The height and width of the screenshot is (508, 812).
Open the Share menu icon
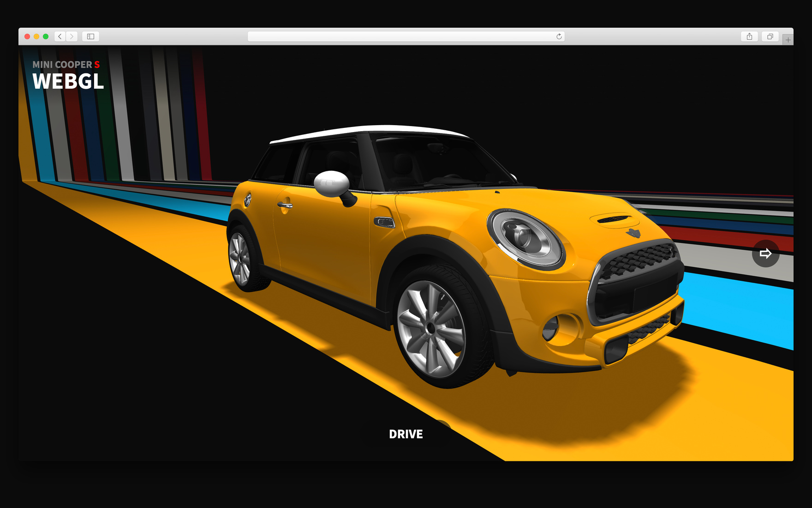pyautogui.click(x=749, y=36)
